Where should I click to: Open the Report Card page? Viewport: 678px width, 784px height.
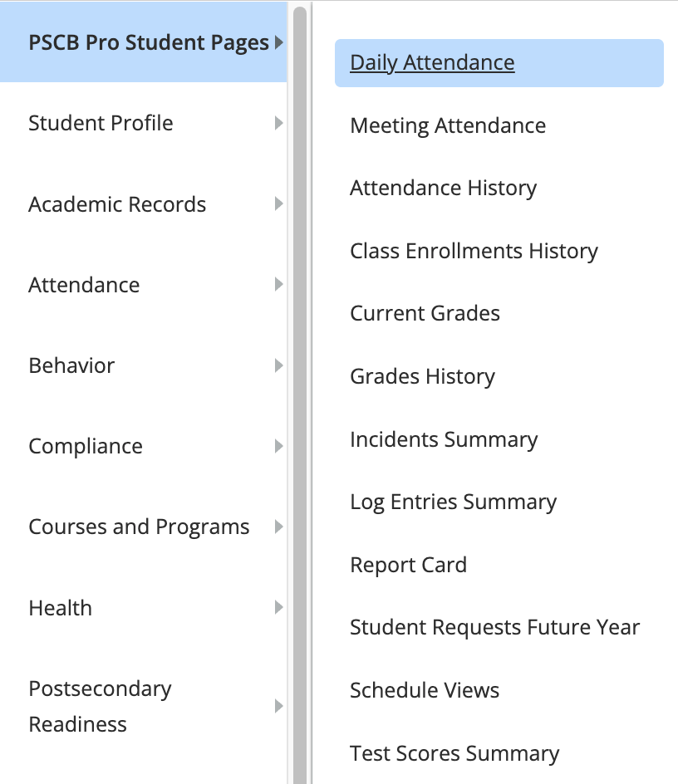click(x=408, y=566)
